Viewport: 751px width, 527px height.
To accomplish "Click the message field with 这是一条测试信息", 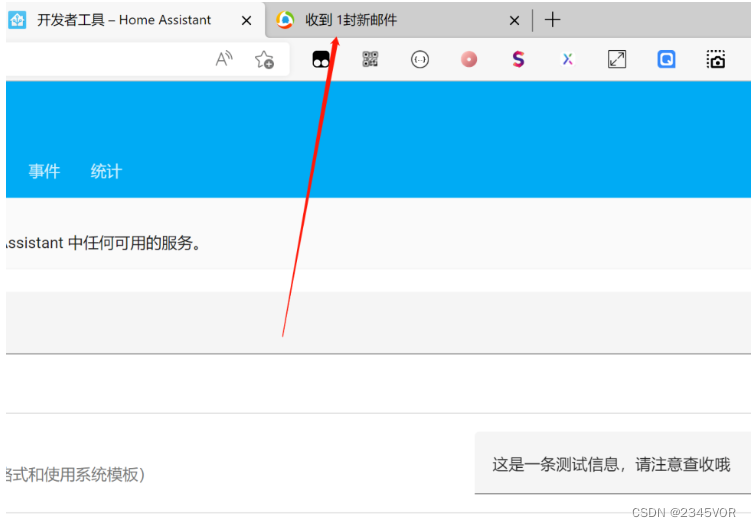I will coord(613,463).
